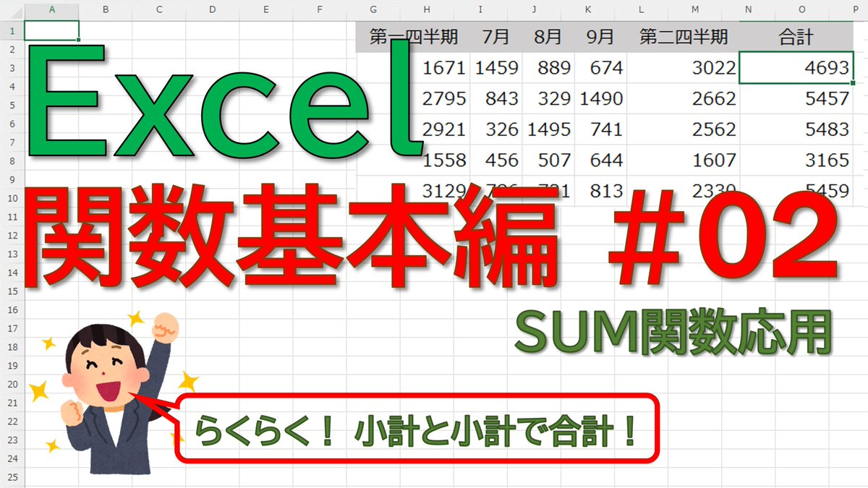Select the cell showing 644
The width and height of the screenshot is (868, 488).
point(601,160)
